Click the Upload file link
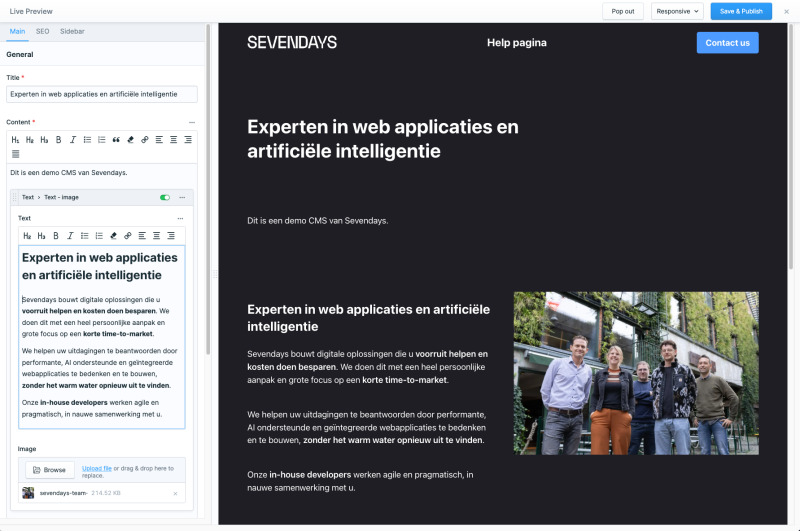The image size is (800, 531). coord(97,467)
